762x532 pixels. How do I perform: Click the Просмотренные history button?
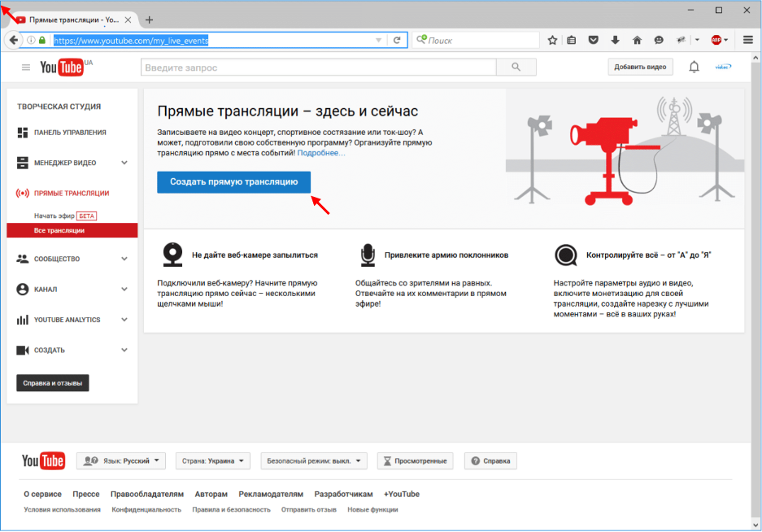pyautogui.click(x=415, y=460)
